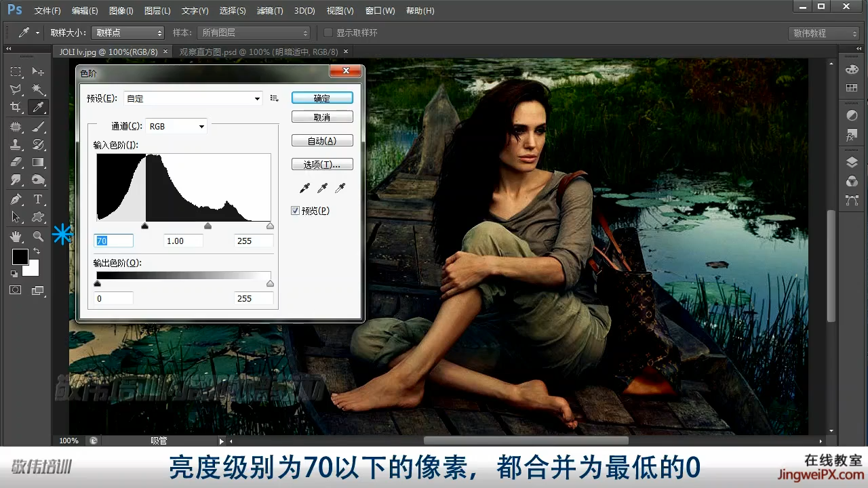This screenshot has width=868, height=488.
Task: Select the Eraser tool
Action: tap(16, 162)
